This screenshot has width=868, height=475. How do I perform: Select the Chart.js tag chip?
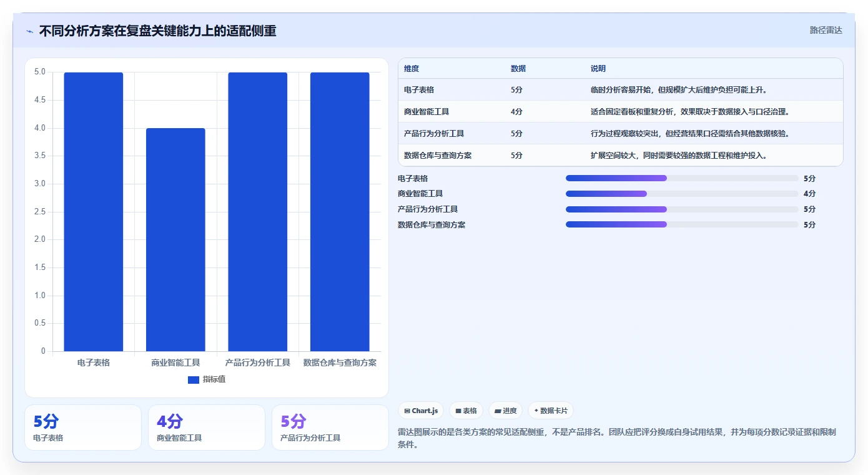coord(421,411)
